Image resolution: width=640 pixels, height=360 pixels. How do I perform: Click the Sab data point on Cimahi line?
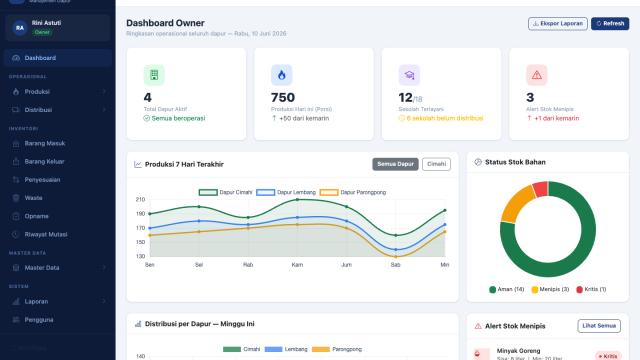pyautogui.click(x=396, y=236)
